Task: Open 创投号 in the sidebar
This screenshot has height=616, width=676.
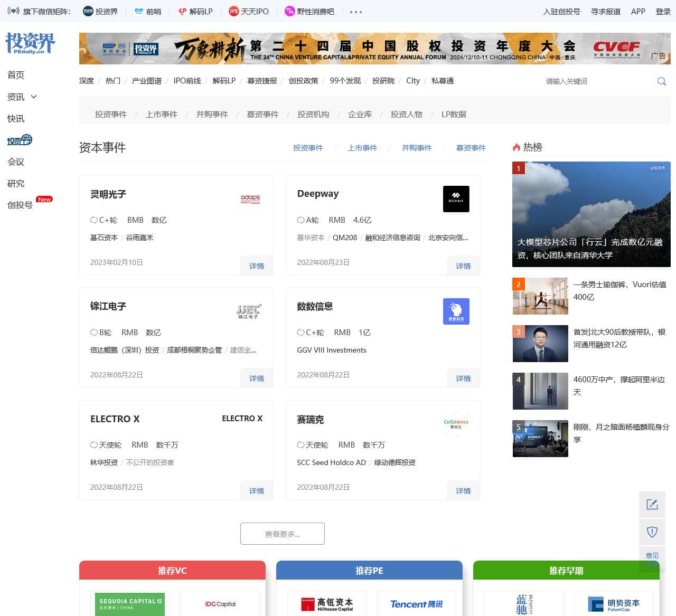Action: 20,205
